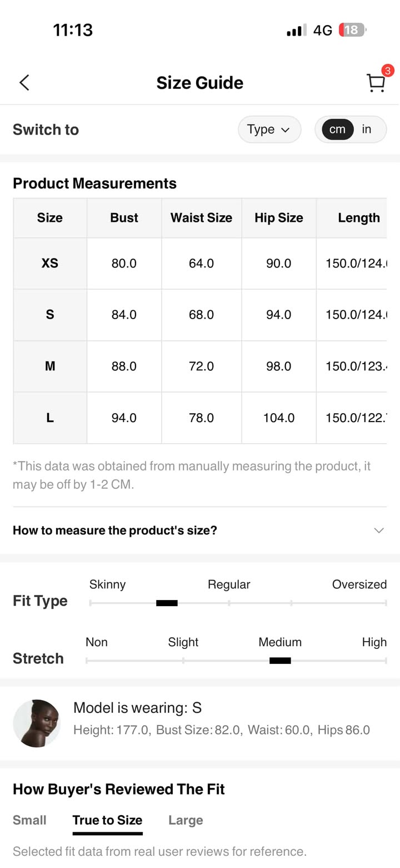400x868 pixels.
Task: Tap the L size row header
Action: click(x=50, y=418)
